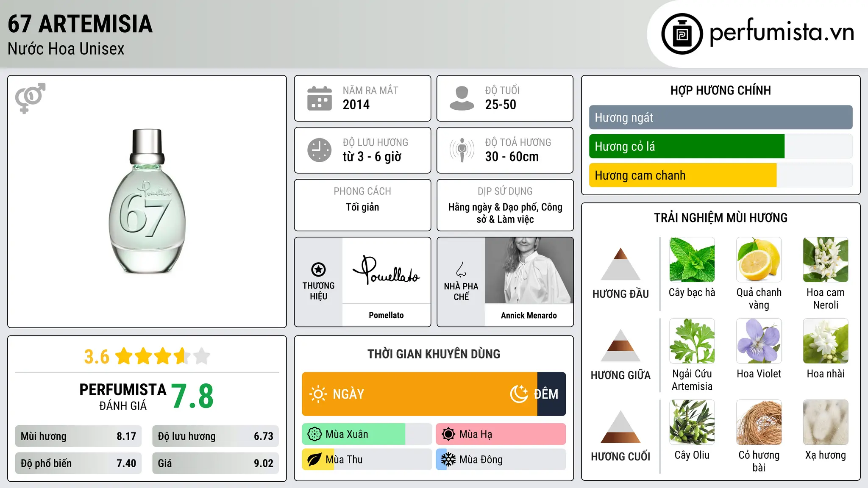Click the HỢP HƯƠNG CHÍNH heading

[721, 90]
